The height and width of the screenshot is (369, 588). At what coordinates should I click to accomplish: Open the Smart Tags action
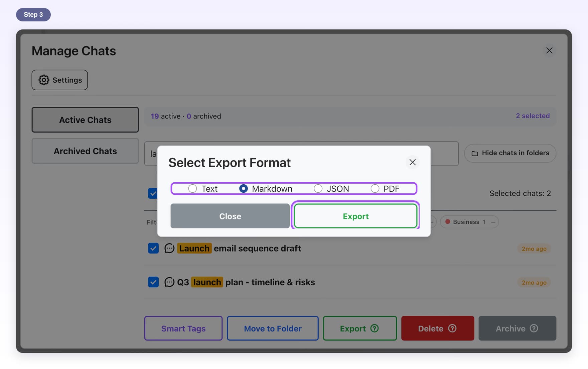tap(183, 328)
